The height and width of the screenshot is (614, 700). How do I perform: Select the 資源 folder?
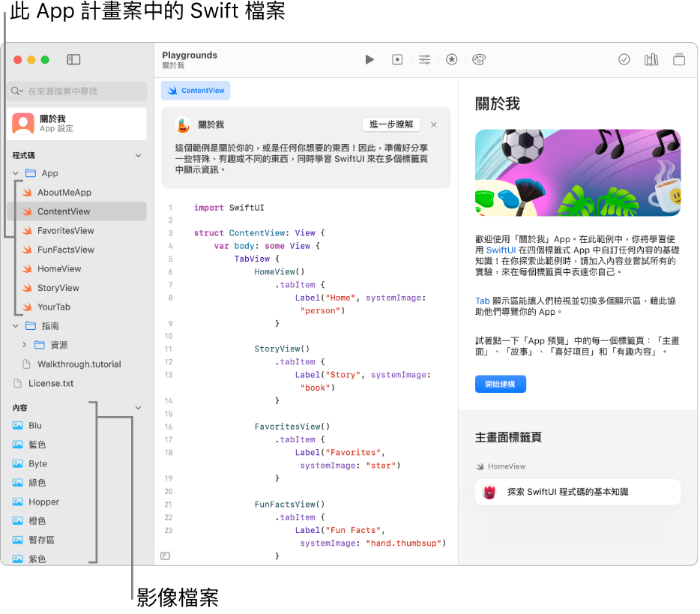point(76,345)
